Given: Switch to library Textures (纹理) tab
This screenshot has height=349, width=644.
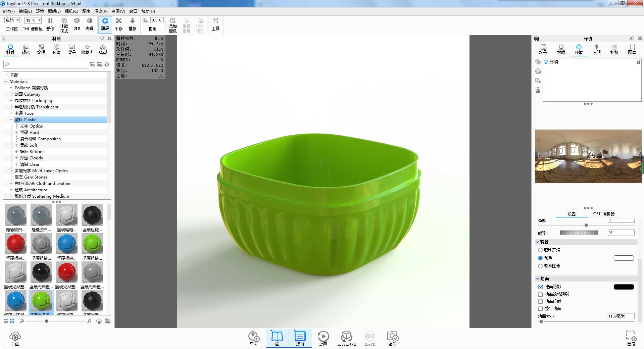Looking at the screenshot, I should pyautogui.click(x=41, y=49).
